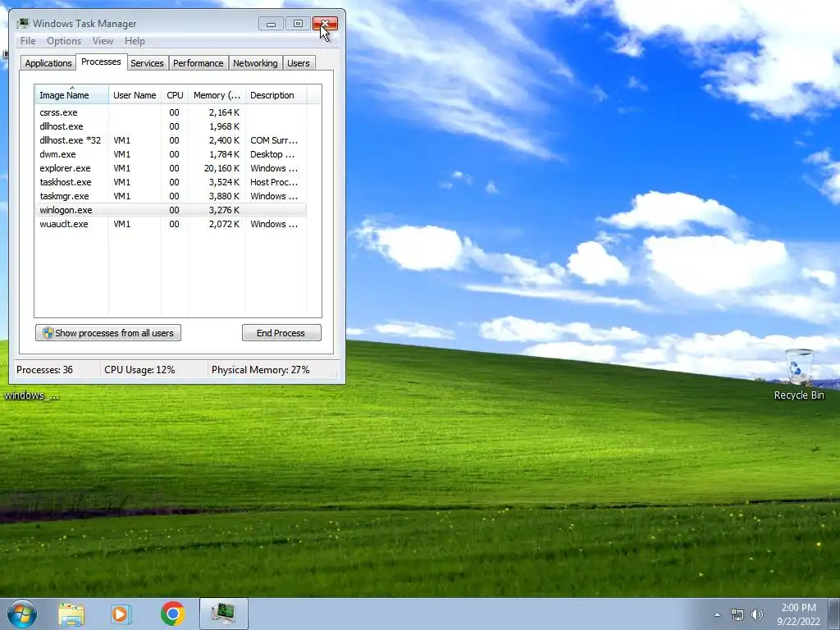Select the dllhost.exe row without user name
The width and height of the screenshot is (840, 630).
point(171,126)
